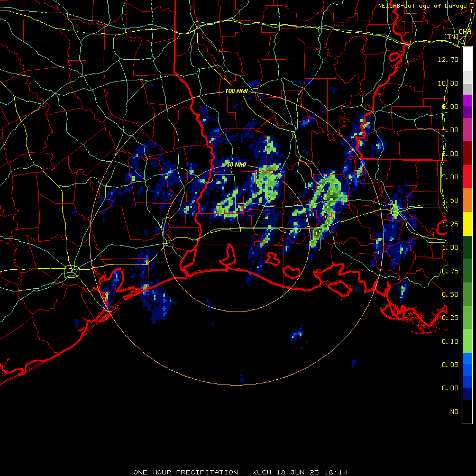476x476 pixels.
Task: Click the "2.00" scale label
Action: pyautogui.click(x=450, y=177)
